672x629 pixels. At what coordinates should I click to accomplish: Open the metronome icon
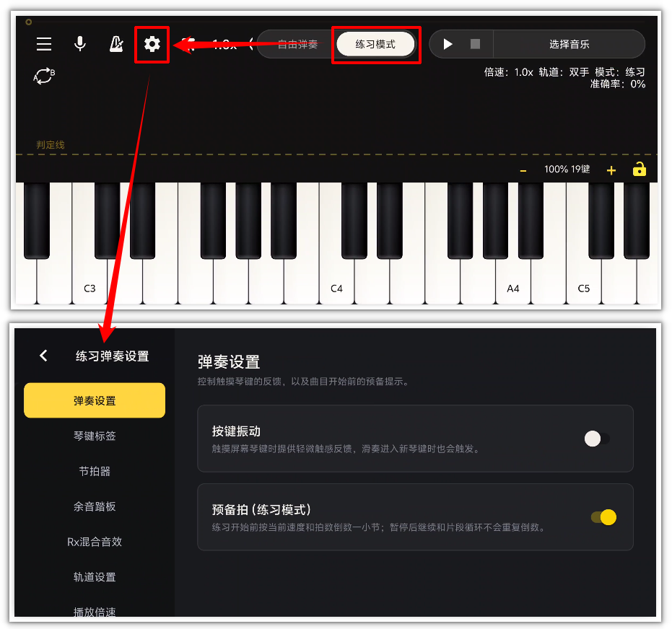115,44
